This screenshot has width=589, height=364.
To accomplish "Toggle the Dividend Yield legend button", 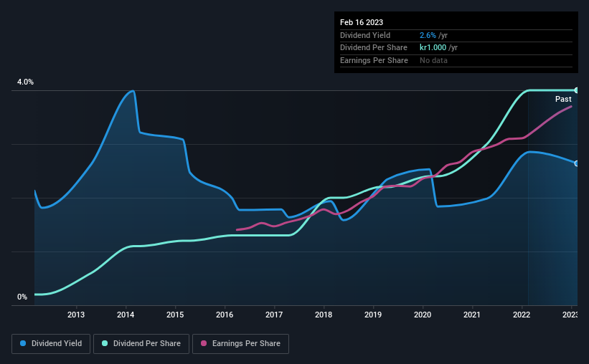I will pyautogui.click(x=51, y=344).
